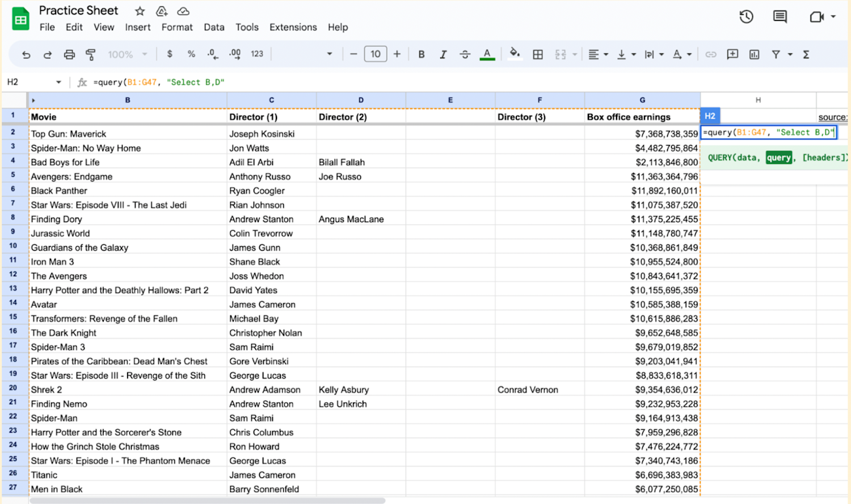
Task: Insert a link
Action: click(711, 54)
